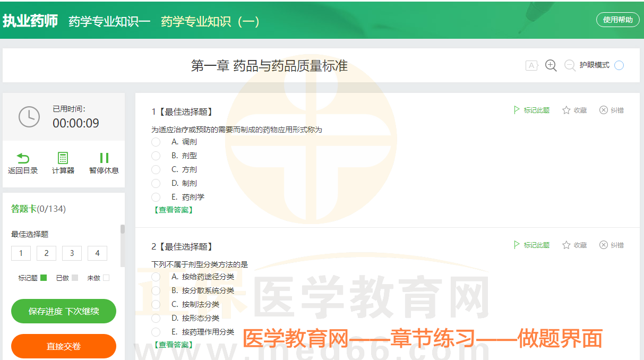Zoom in text with magnifier plus icon
Image resolution: width=644 pixels, height=360 pixels.
point(551,65)
